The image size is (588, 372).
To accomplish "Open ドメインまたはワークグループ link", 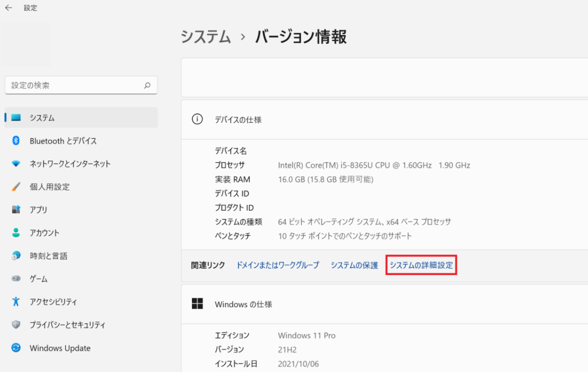I will [277, 265].
